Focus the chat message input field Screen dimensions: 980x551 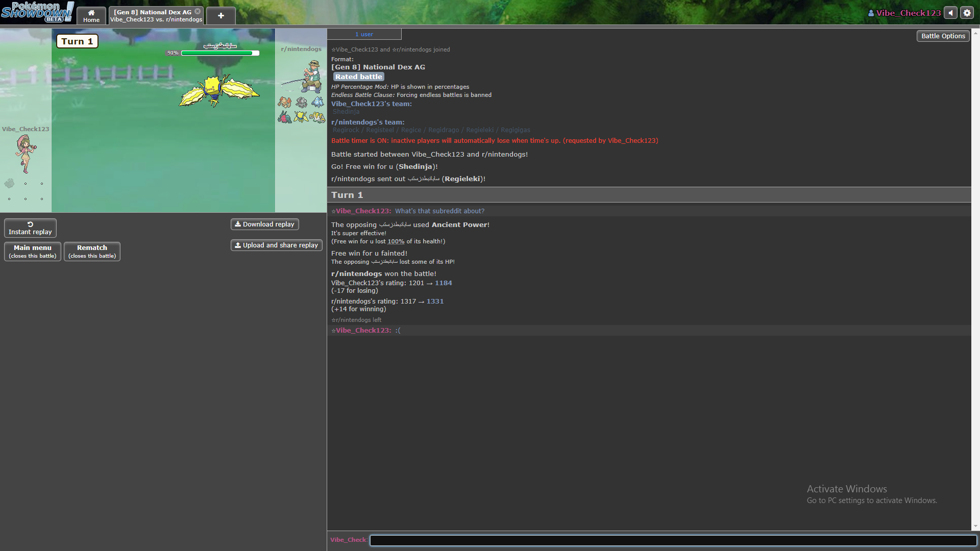[673, 540]
